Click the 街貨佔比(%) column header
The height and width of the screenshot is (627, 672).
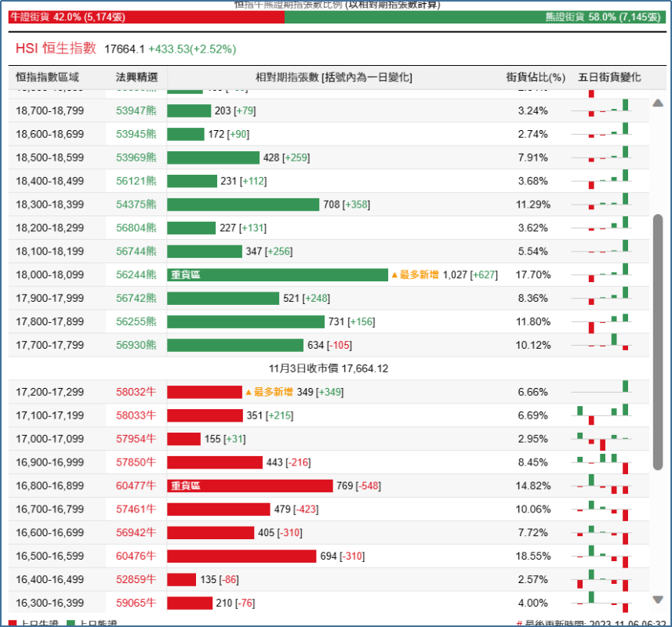point(535,78)
